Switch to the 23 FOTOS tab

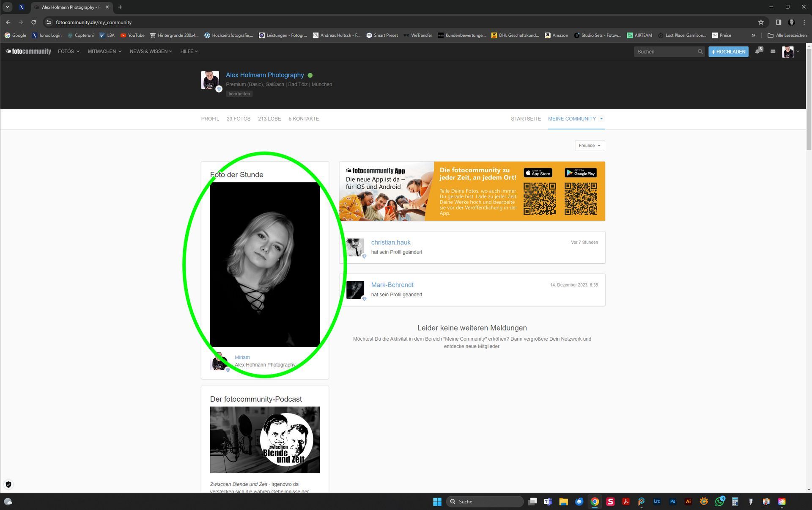239,119
